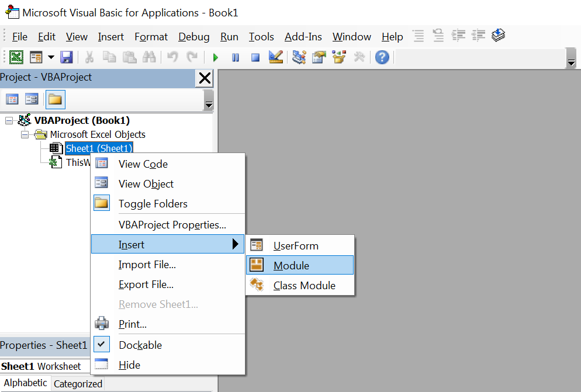
Task: Open the Properties Window toolbar icon
Action: (319, 57)
